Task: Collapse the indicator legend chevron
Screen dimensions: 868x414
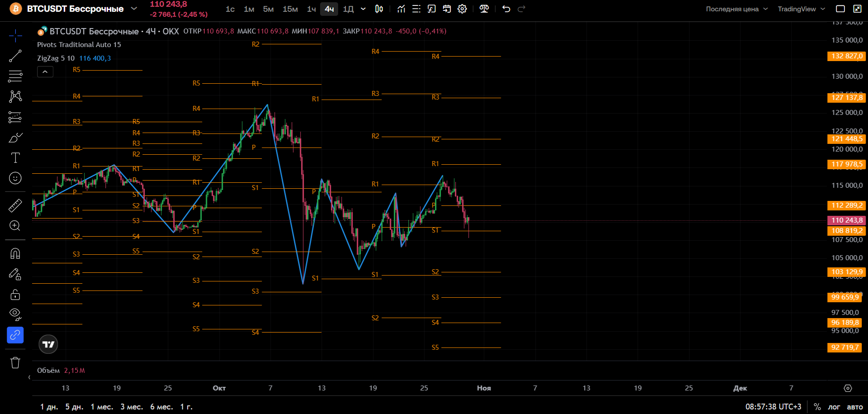Action: pyautogui.click(x=45, y=71)
